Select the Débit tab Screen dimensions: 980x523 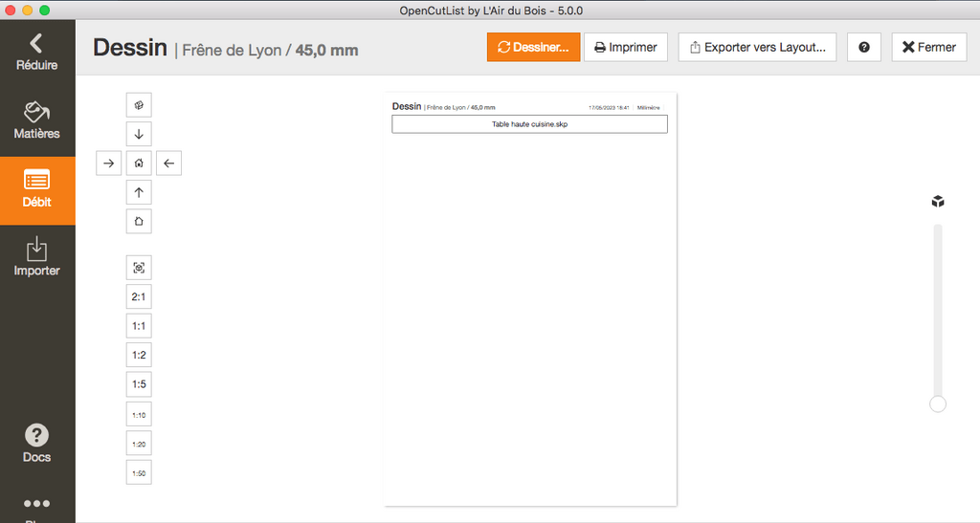click(x=36, y=189)
